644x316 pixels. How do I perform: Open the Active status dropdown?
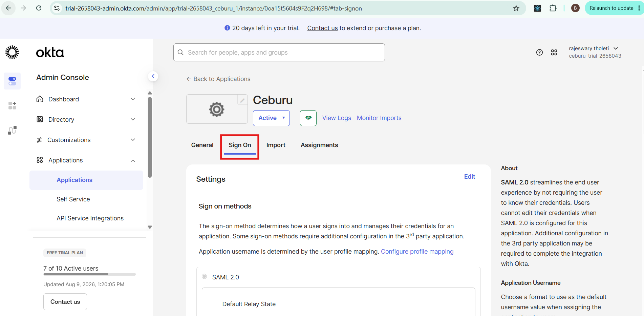271,118
